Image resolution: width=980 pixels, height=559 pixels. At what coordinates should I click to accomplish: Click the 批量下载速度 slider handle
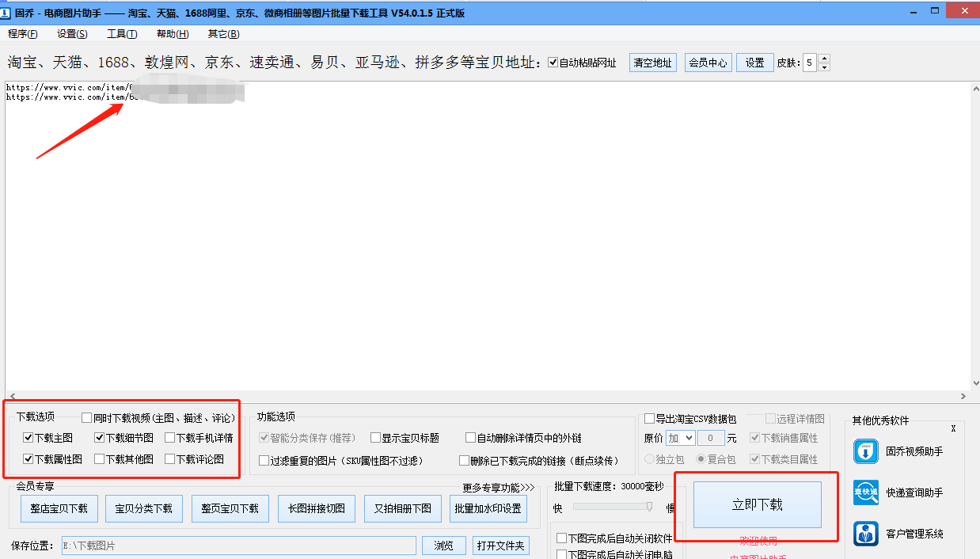click(650, 507)
